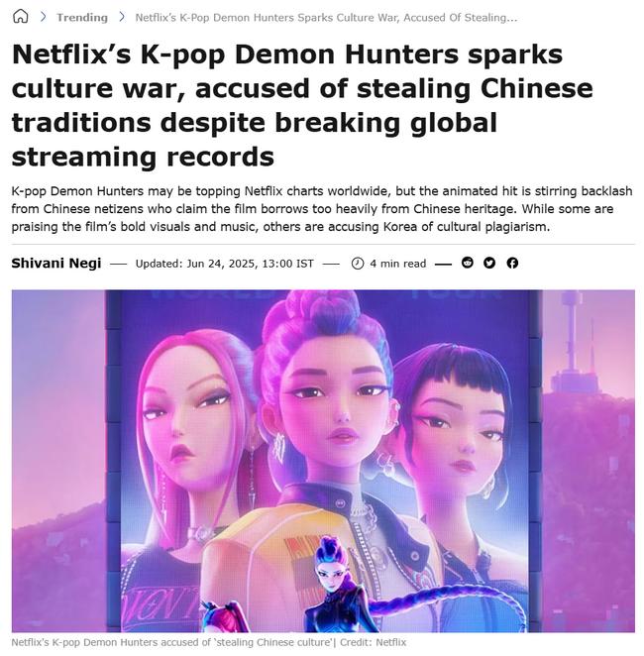This screenshot has height=656, width=644.
Task: Share the article on Twitter
Action: [x=489, y=263]
